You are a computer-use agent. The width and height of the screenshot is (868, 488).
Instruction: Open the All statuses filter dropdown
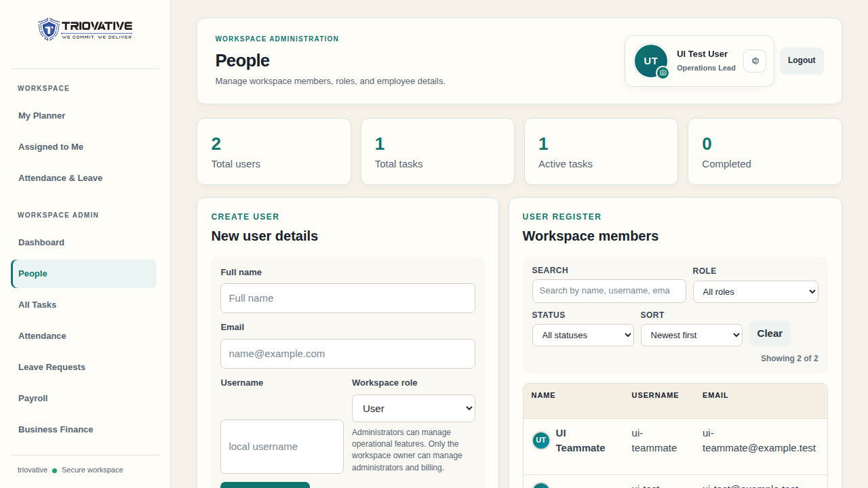tap(583, 335)
